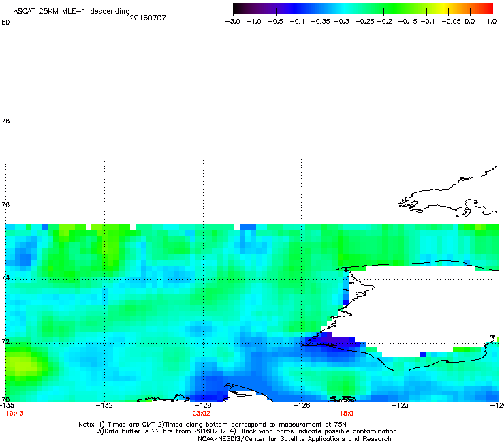504x443 pixels.
Task: Click the yellow-green patch near 71N on left edge
Action: tap(22, 365)
